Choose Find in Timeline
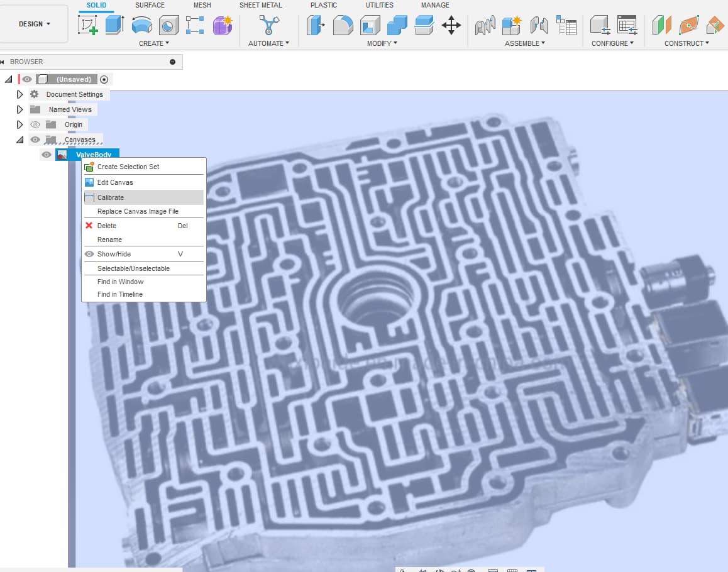728x572 pixels. click(x=143, y=294)
